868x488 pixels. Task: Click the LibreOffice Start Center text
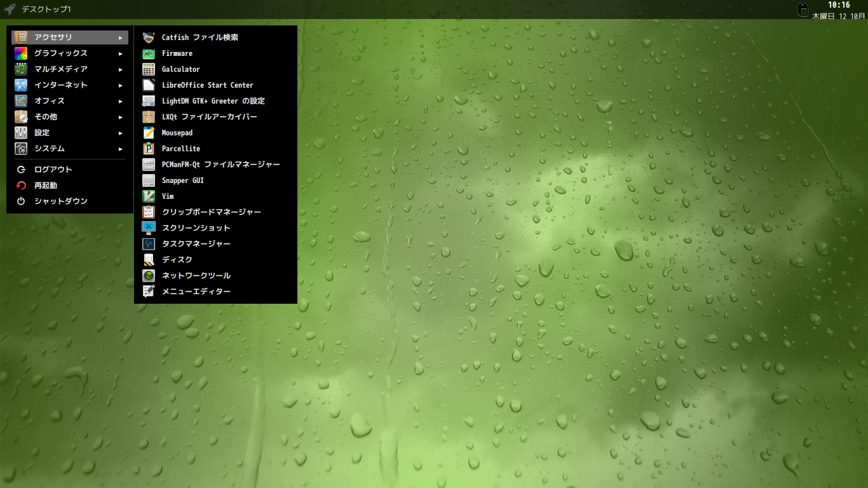(208, 85)
